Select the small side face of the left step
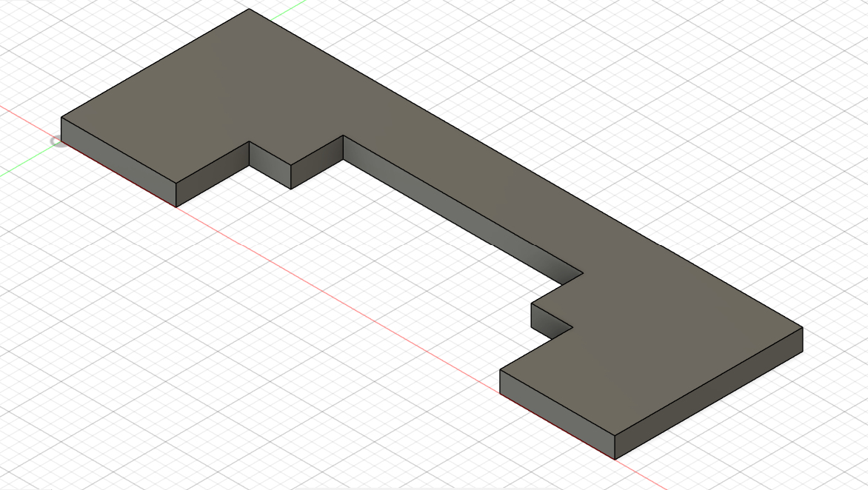The height and width of the screenshot is (490, 868). pyautogui.click(x=270, y=165)
